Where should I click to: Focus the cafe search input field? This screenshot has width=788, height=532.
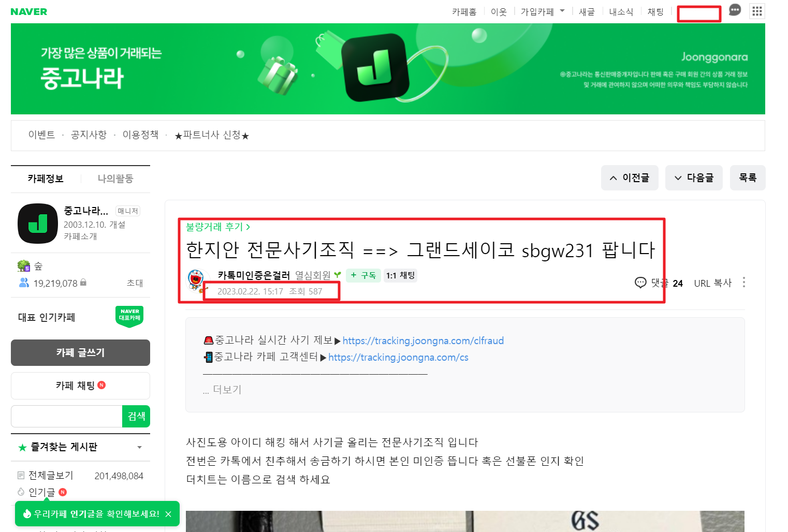(66, 416)
